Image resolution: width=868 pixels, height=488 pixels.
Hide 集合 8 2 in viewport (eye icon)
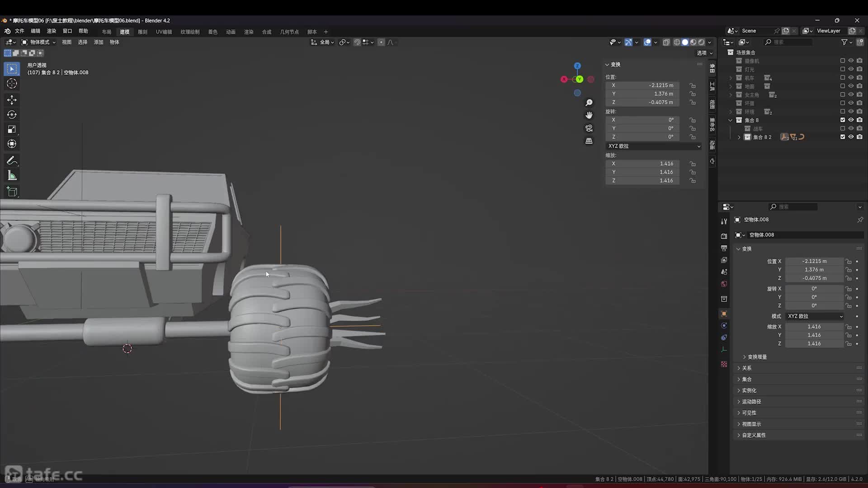(x=851, y=137)
